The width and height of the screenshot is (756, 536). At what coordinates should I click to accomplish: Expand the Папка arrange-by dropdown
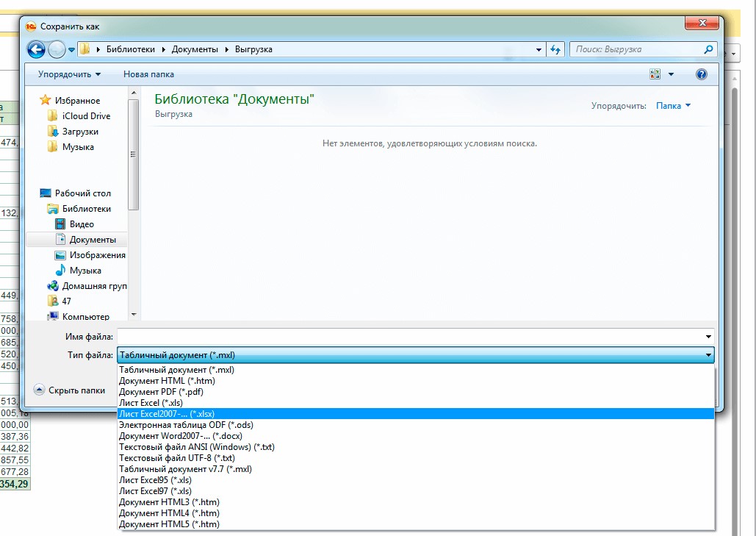673,106
